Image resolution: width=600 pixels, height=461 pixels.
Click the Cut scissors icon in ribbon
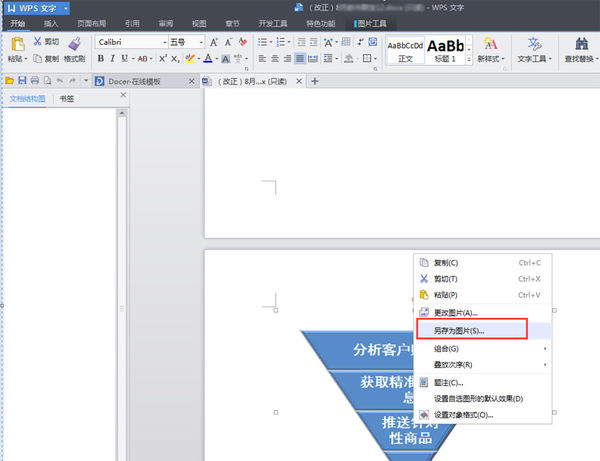[37, 41]
